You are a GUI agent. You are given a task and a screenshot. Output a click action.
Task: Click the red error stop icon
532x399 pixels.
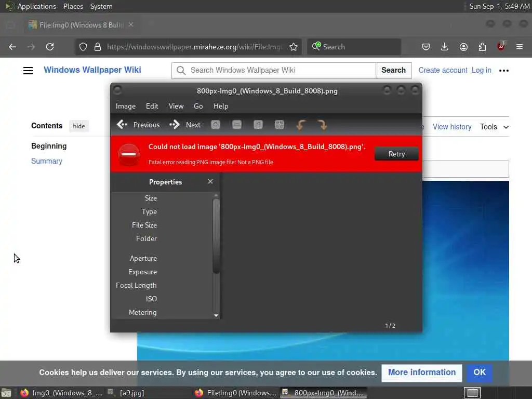[129, 154]
